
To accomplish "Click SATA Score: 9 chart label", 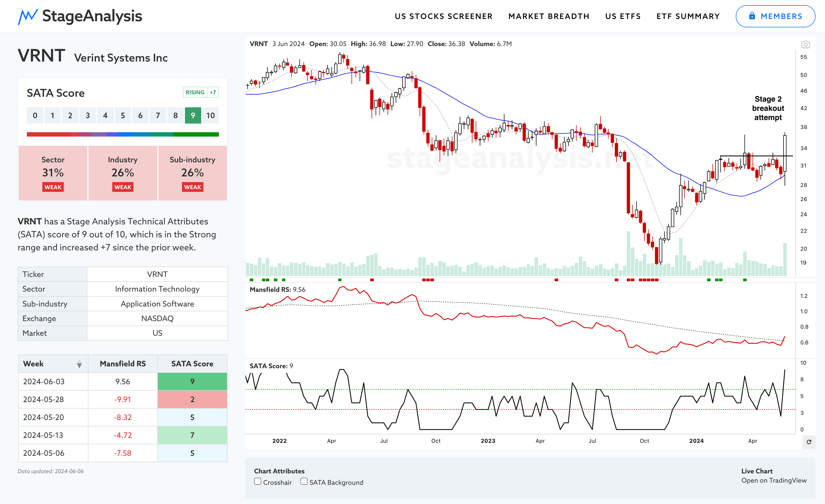I will tap(271, 366).
